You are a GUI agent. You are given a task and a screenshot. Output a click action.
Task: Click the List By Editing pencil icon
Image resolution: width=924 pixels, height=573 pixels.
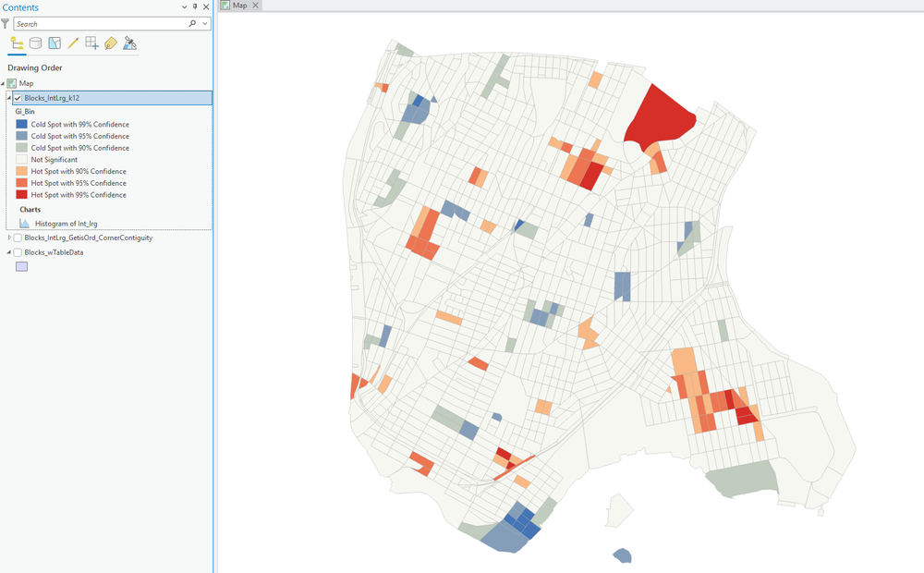[x=72, y=43]
